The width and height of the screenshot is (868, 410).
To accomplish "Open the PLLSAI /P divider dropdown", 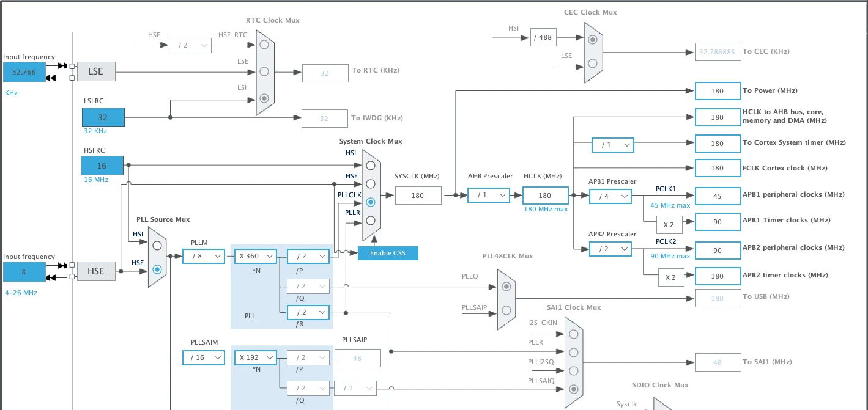I will click(309, 357).
